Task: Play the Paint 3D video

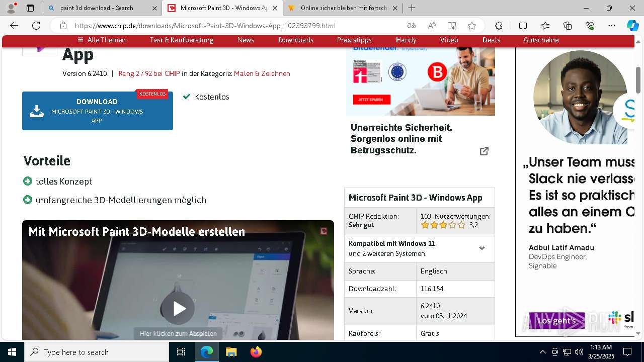Action: click(x=178, y=309)
